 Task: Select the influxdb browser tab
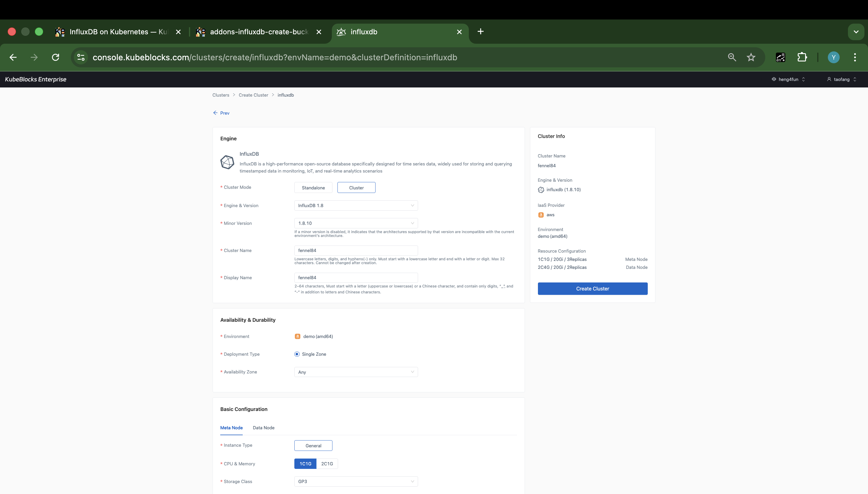[x=400, y=32]
